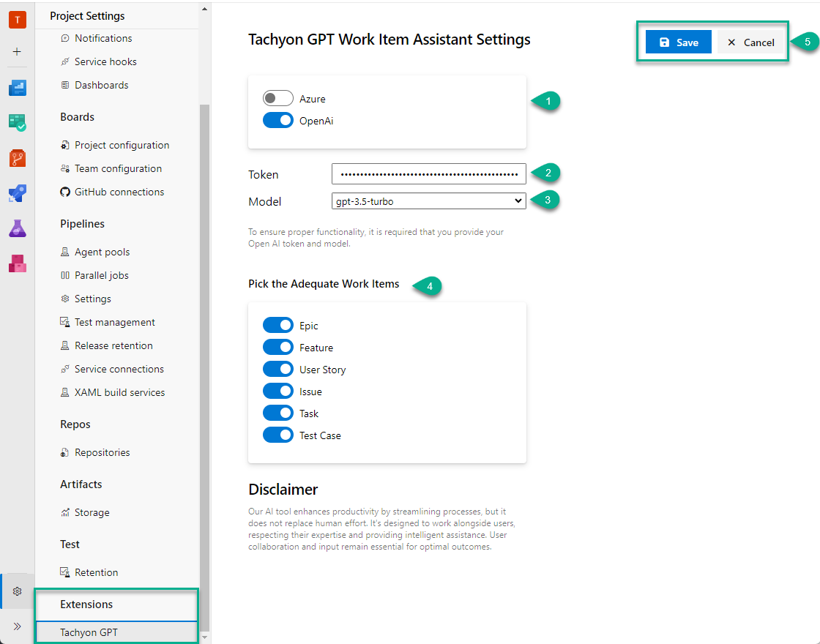Select the Boards icon in the sidebar
This screenshot has height=644, width=820.
[x=18, y=122]
